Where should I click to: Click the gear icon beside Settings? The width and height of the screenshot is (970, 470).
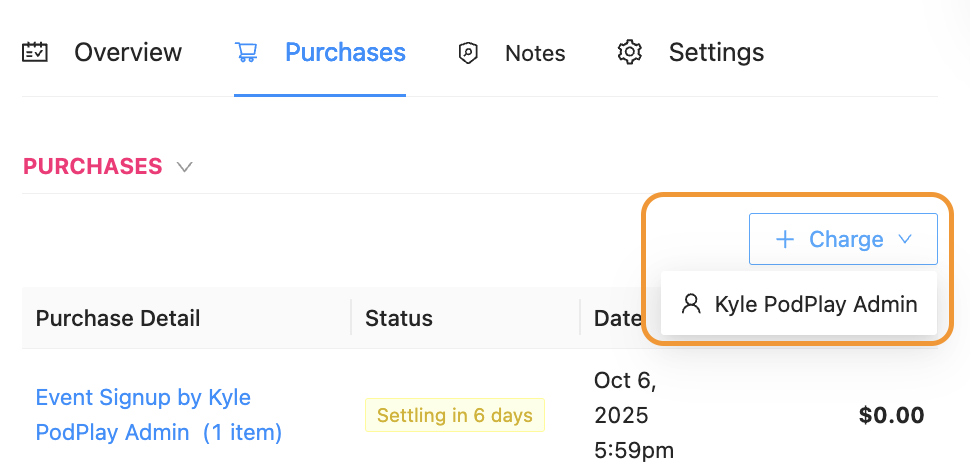point(629,52)
